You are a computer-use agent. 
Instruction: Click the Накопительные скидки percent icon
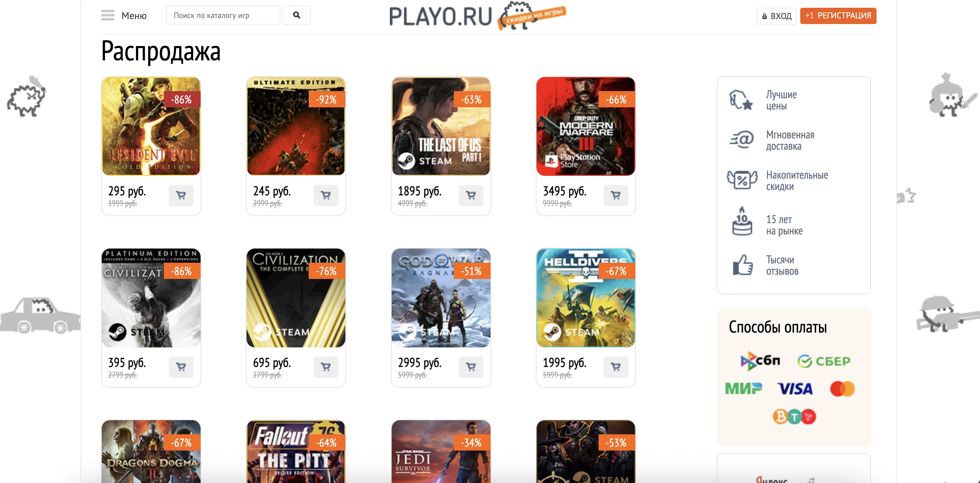click(x=742, y=180)
